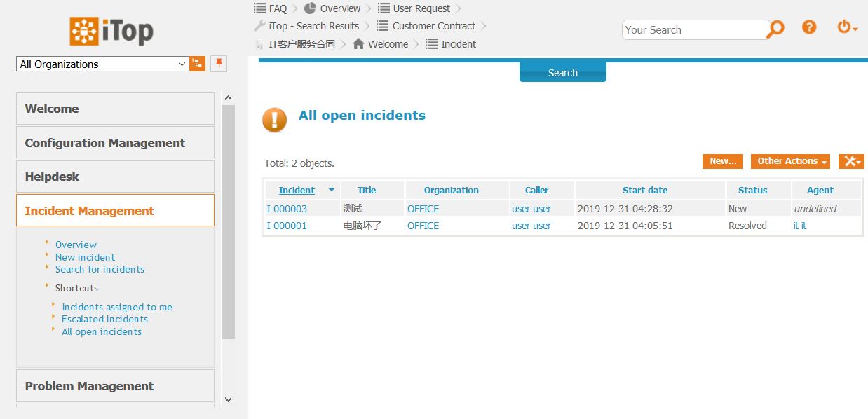Click the New status cell
The height and width of the screenshot is (419, 868).
738,209
